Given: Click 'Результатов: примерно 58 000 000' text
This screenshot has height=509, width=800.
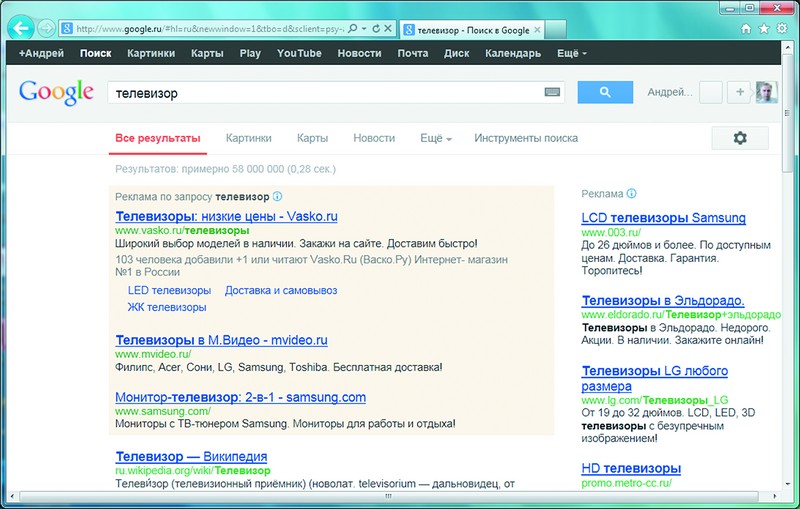Looking at the screenshot, I should pos(199,169).
